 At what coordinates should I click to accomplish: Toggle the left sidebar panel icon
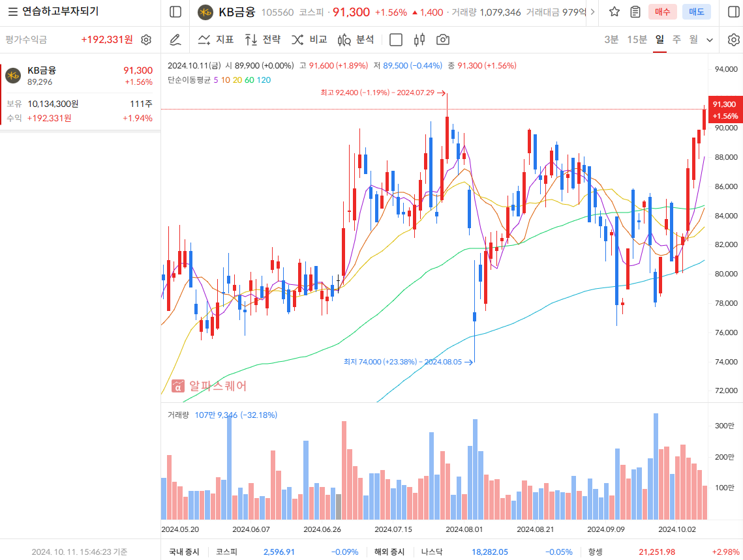(175, 12)
